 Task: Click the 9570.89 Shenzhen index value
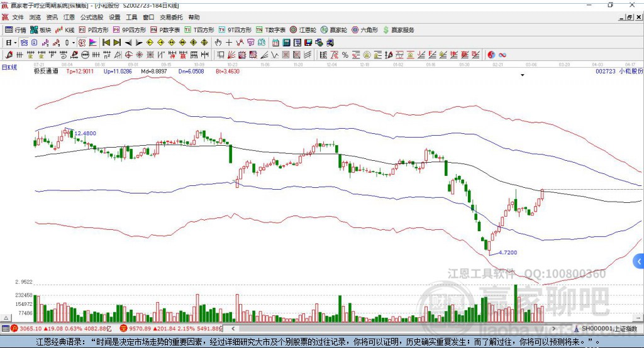[140, 329]
